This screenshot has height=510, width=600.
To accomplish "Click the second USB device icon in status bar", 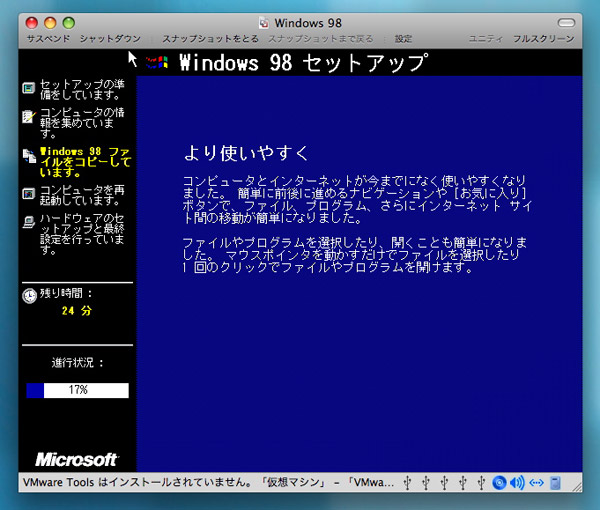I will 426,483.
